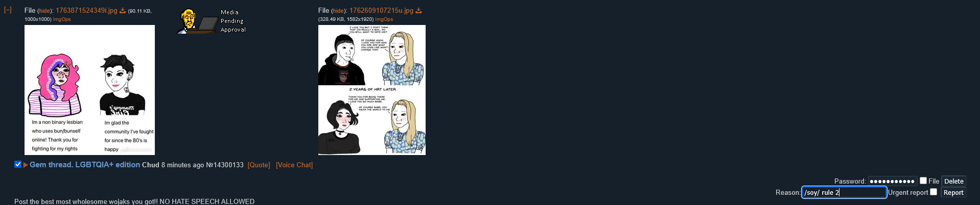Open ImgOps for the first image
Image resolution: width=980 pixels, height=205 pixels.
[62, 19]
